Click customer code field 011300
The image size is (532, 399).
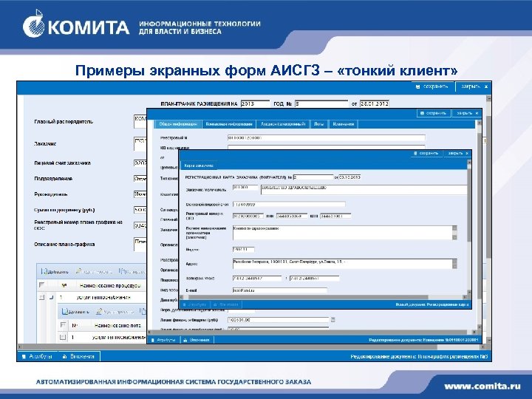[245, 188]
